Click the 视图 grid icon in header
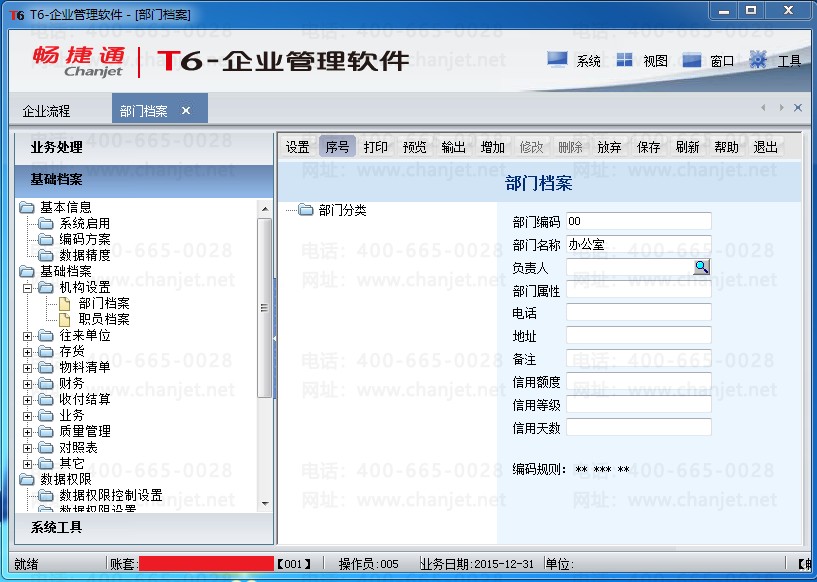The image size is (817, 582). pos(624,60)
